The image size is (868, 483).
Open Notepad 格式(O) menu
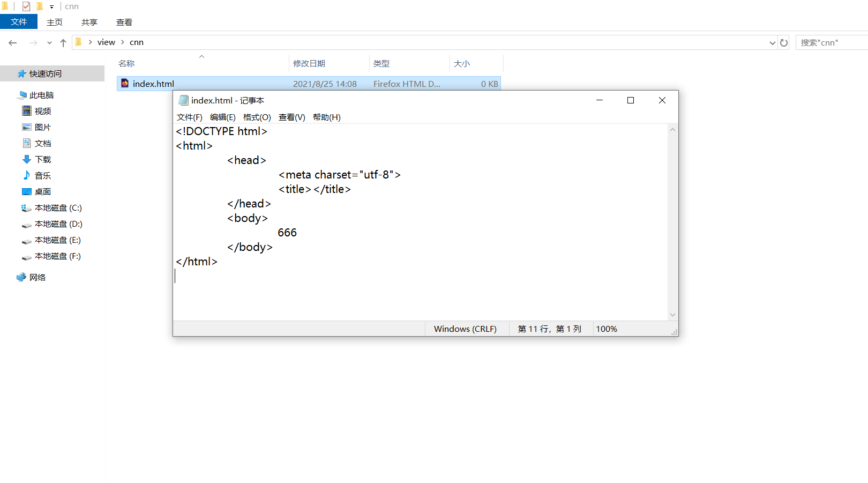[257, 117]
